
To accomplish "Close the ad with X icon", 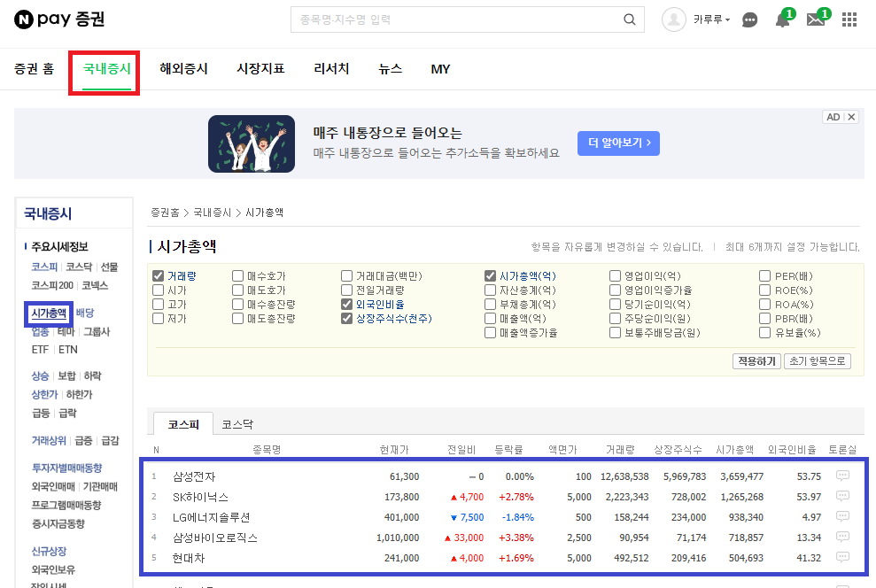I will [x=851, y=117].
